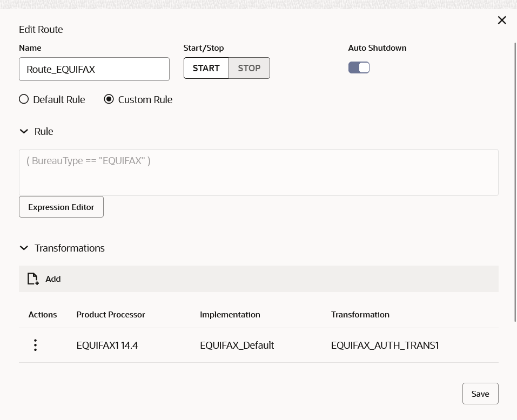The height and width of the screenshot is (420, 517).
Task: Select the START button
Action: pyautogui.click(x=206, y=68)
